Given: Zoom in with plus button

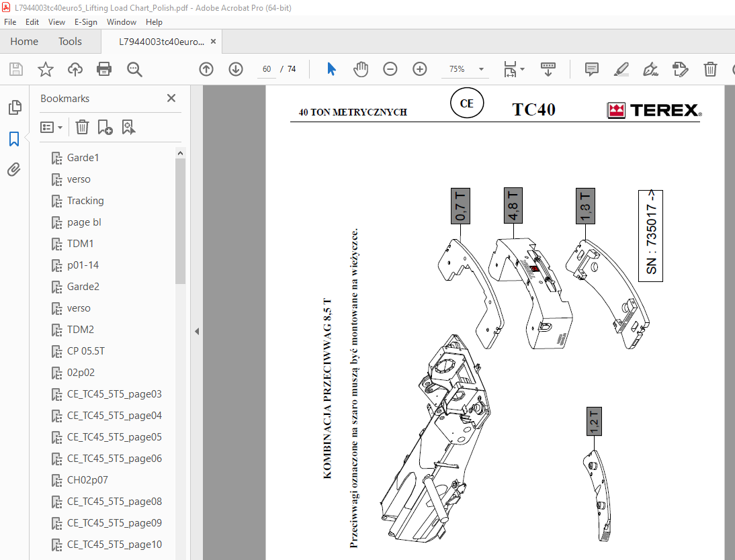Looking at the screenshot, I should click(419, 69).
